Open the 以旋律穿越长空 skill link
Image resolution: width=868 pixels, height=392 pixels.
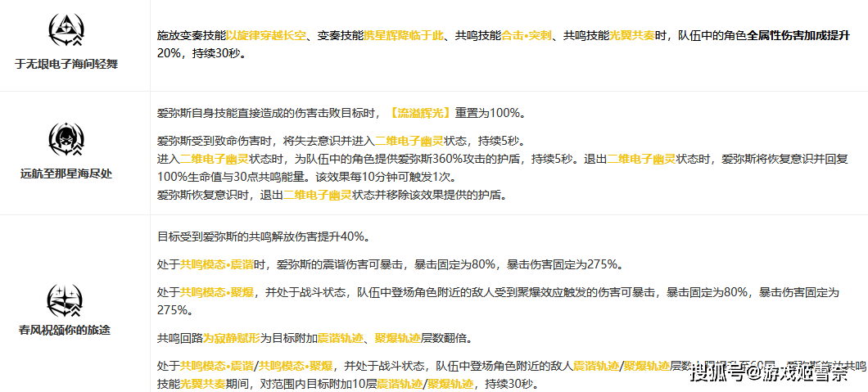pyautogui.click(x=266, y=36)
